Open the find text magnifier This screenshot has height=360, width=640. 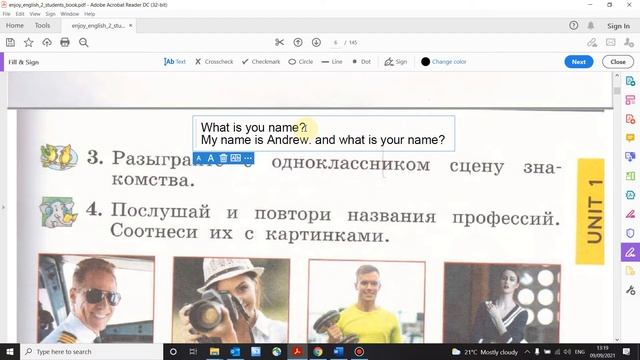click(x=84, y=42)
